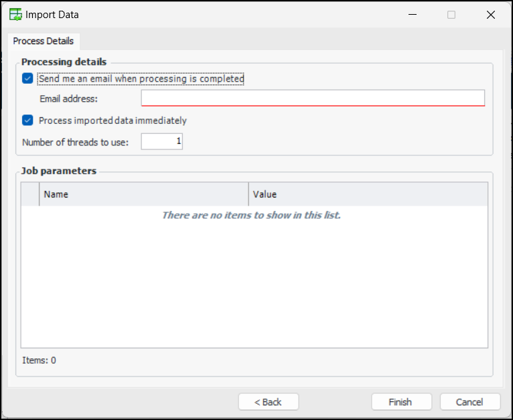Select the Process Details tab
The width and height of the screenshot is (513, 420).
44,41
